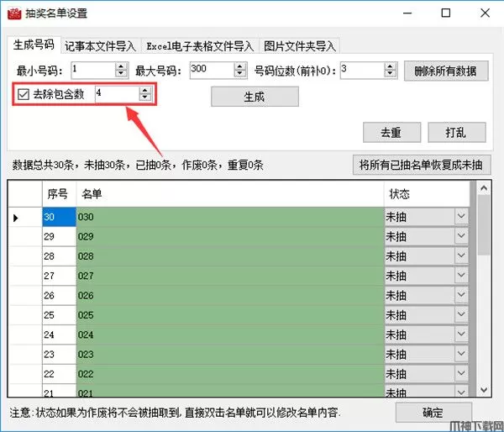Decrease 号码位数 with the down arrow
This screenshot has height=432, width=504.
[390, 74]
